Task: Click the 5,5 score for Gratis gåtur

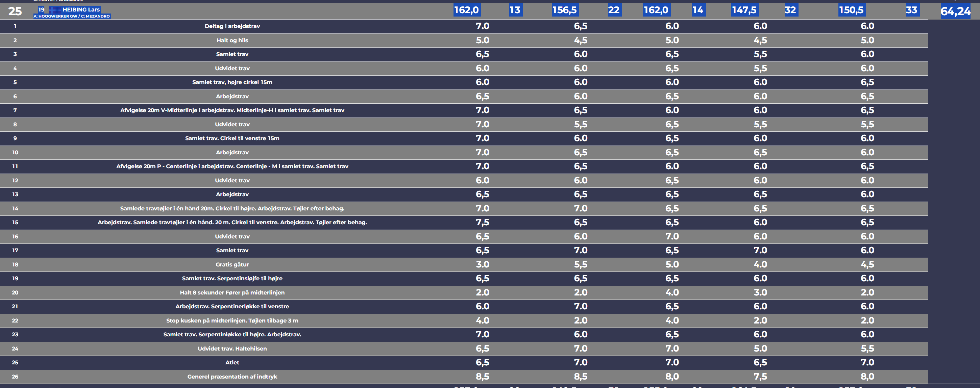Action: (581, 264)
